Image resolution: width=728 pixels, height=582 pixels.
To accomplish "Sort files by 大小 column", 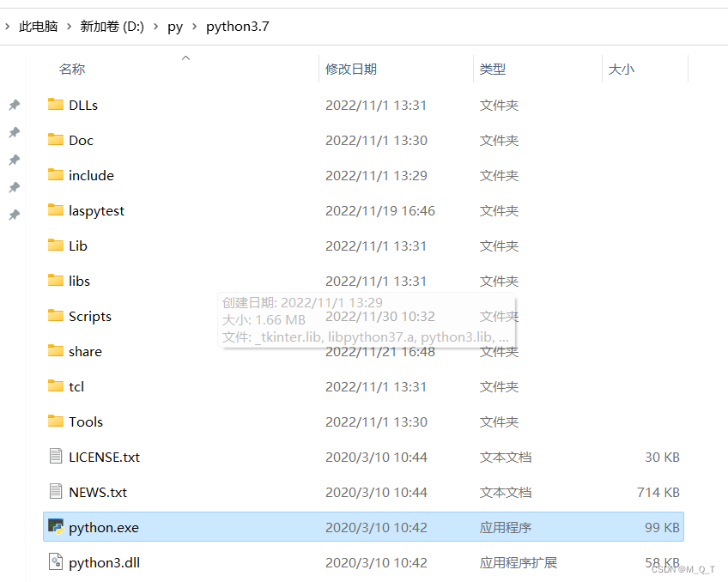I will point(622,69).
